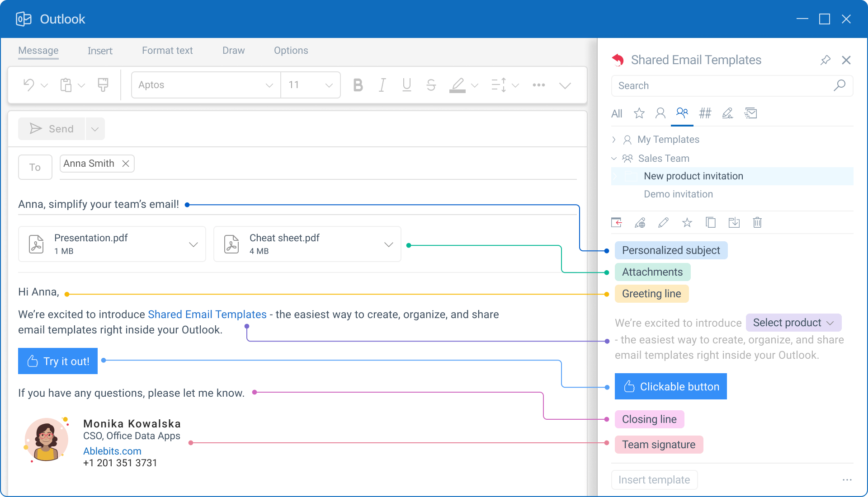Click the Clickable button in template preview
The image size is (868, 497).
tap(671, 386)
